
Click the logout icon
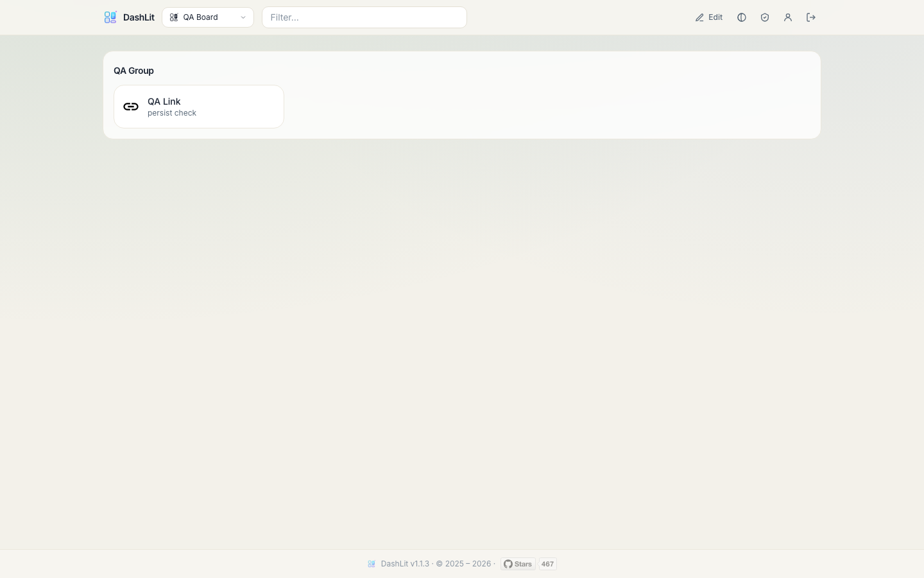[811, 17]
